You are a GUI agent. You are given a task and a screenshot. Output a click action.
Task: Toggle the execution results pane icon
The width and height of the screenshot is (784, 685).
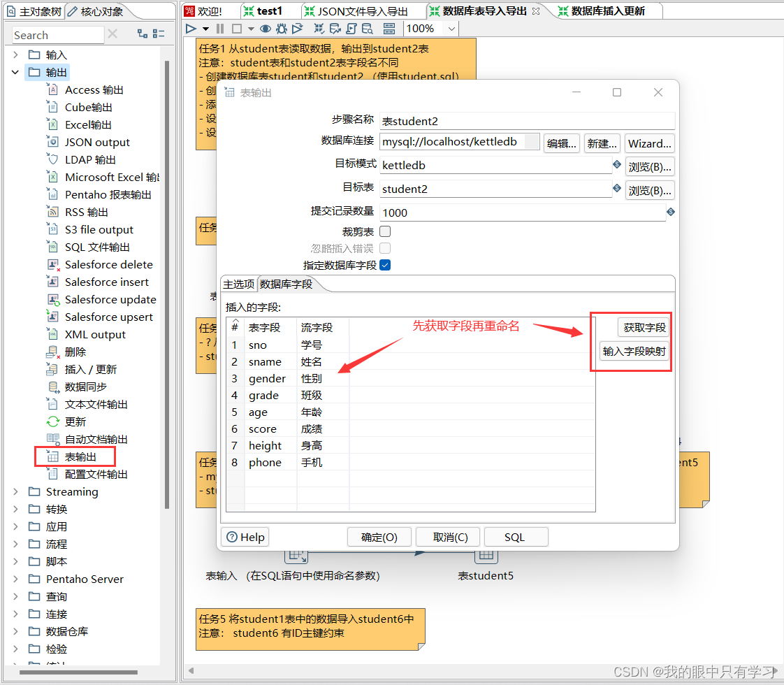[x=389, y=29]
